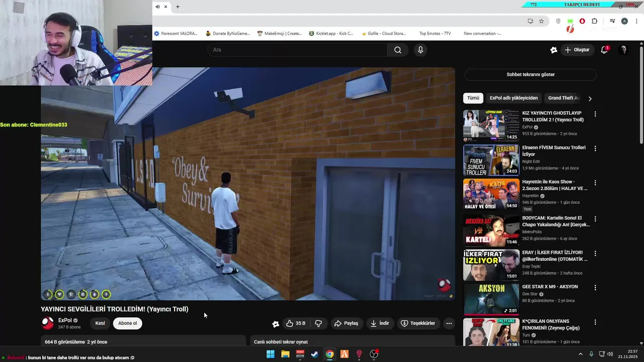Click the red hand ad-blocker extension icon

coord(582,21)
